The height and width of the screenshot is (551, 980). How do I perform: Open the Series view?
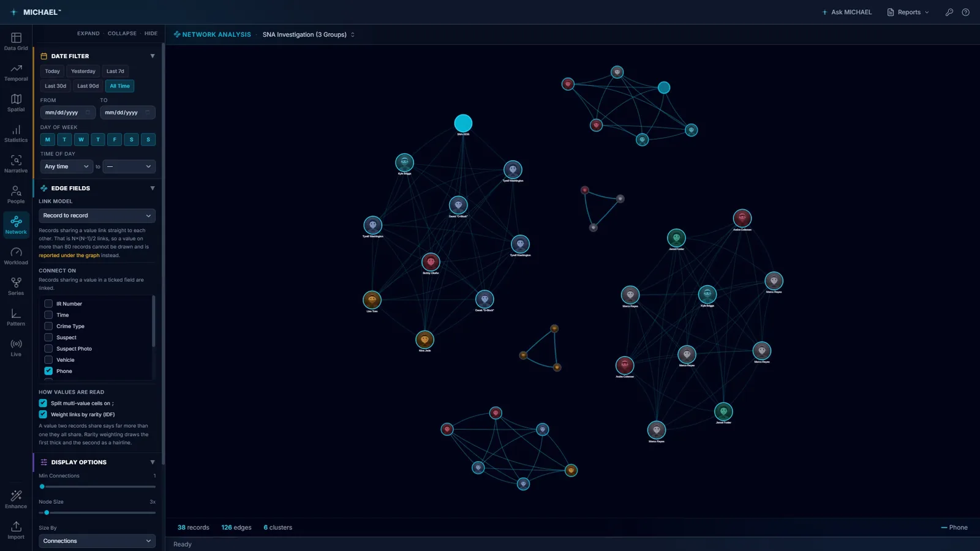(16, 287)
